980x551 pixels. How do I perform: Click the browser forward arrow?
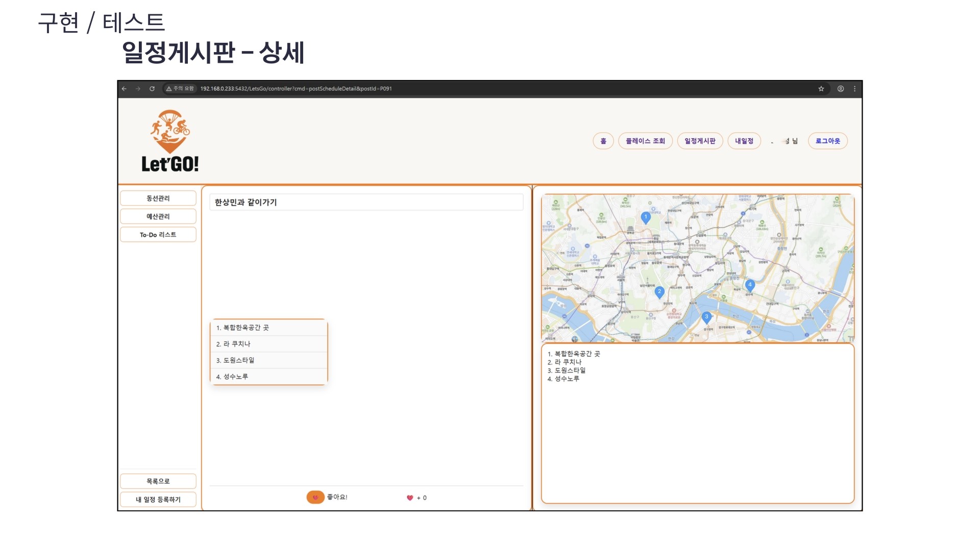point(138,89)
